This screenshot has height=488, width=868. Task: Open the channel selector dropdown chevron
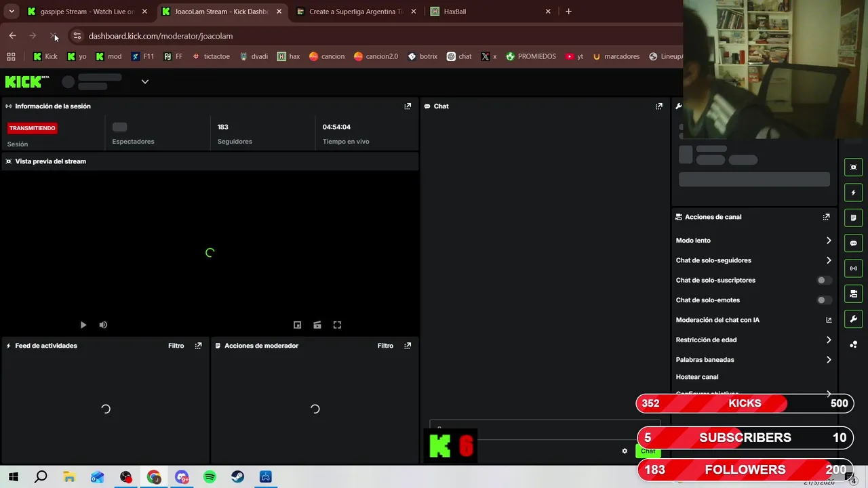(144, 82)
